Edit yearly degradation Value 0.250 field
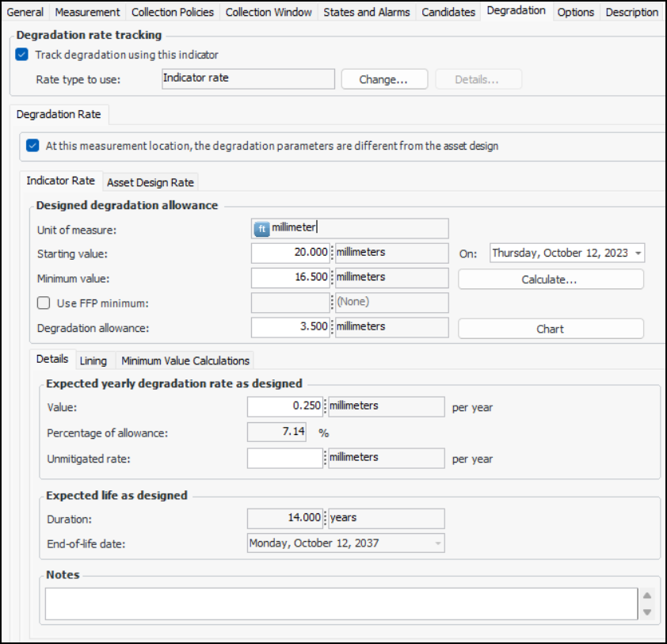This screenshot has width=667, height=644. pyautogui.click(x=284, y=406)
